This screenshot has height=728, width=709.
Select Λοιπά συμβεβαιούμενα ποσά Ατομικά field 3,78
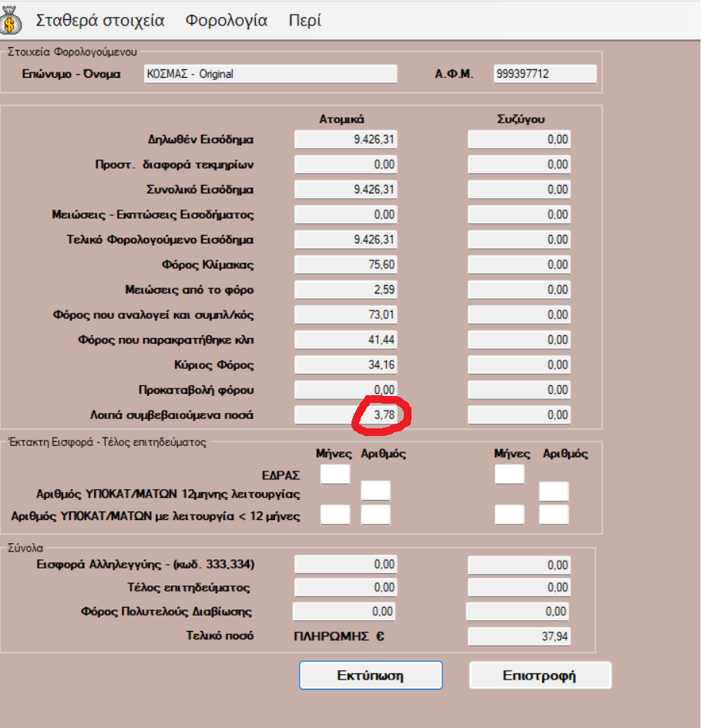346,415
